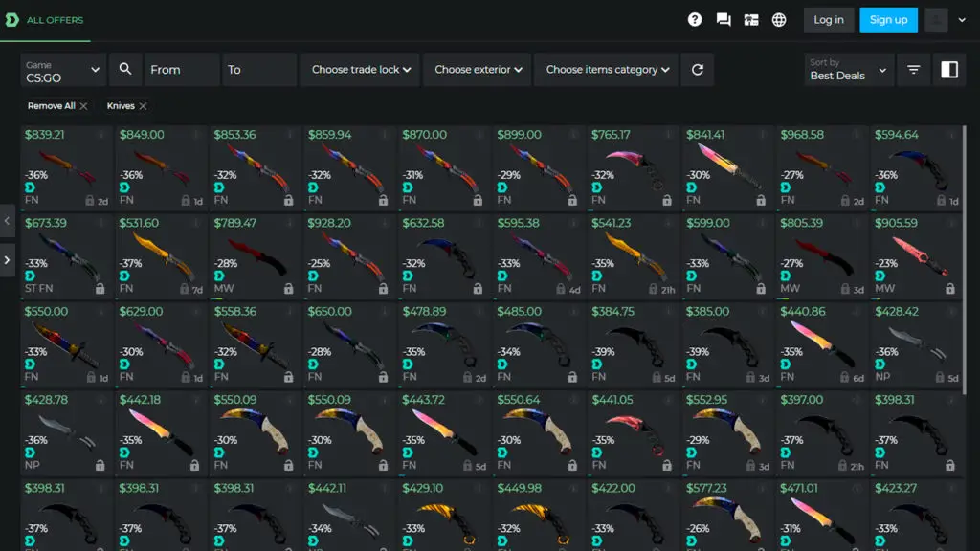Click lock icon on $853.36 offer

coord(289,201)
